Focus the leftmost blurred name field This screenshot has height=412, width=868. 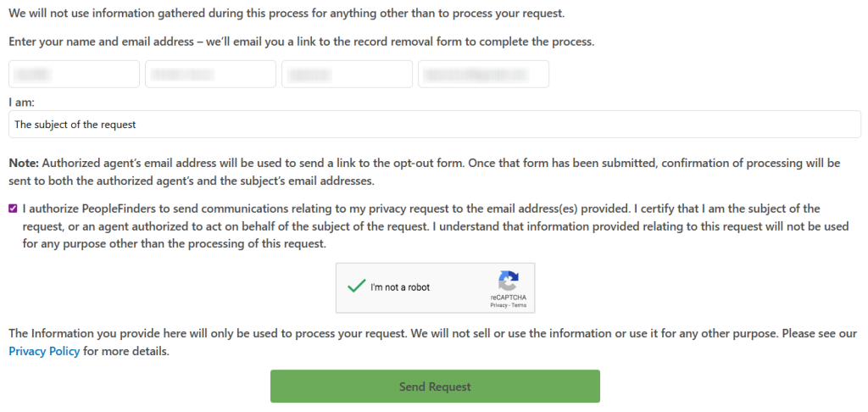[x=74, y=74]
